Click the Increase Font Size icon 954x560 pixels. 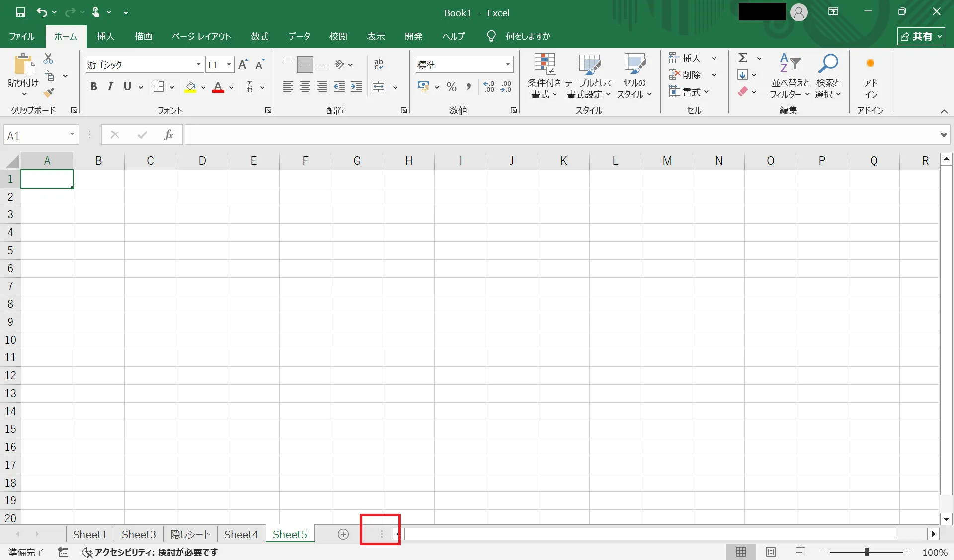[243, 65]
